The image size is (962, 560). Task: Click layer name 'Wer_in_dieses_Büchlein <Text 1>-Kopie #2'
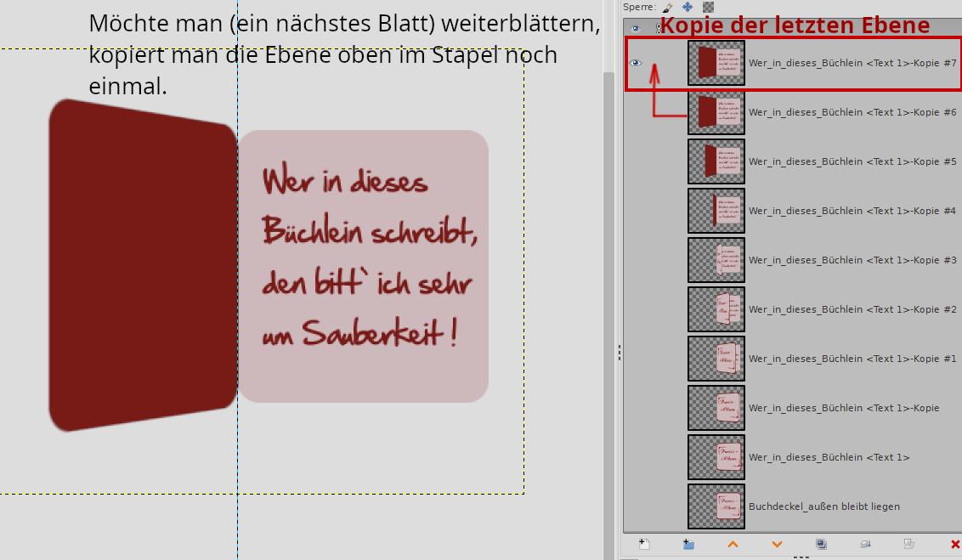pos(852,309)
